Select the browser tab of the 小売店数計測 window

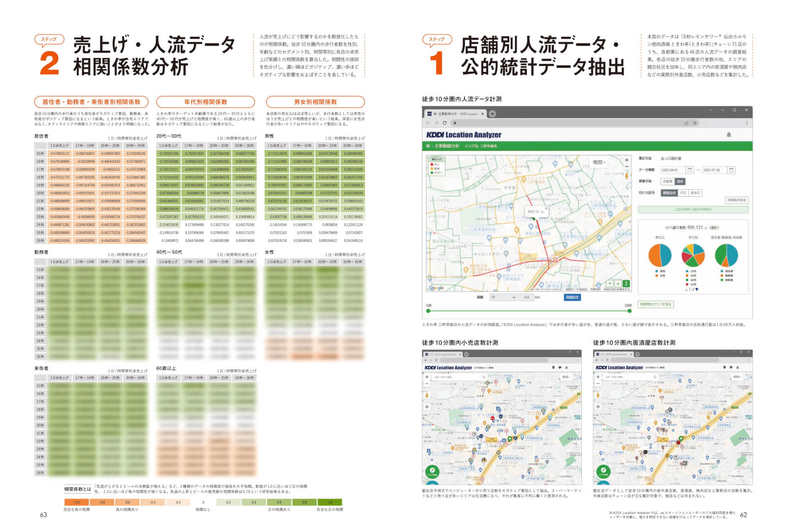(x=442, y=355)
